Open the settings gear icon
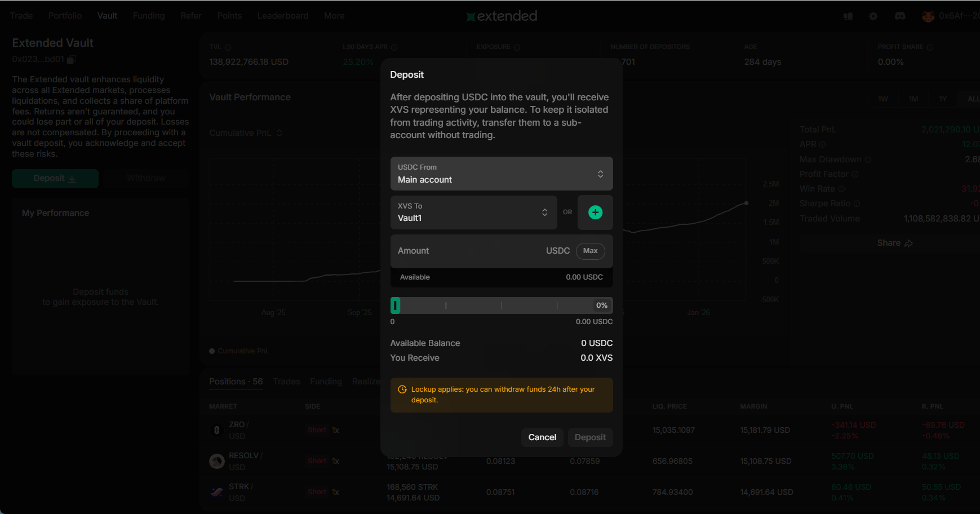This screenshot has height=514, width=980. tap(873, 16)
